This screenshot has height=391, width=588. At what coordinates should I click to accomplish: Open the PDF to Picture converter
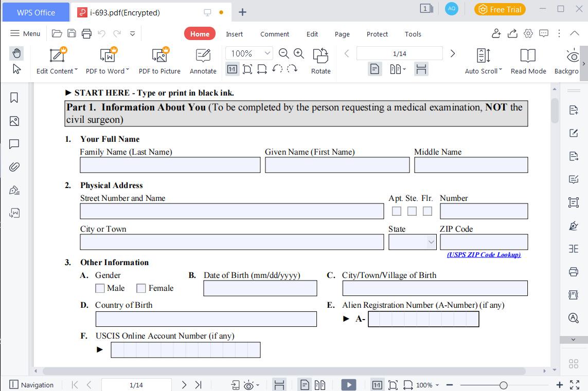point(159,60)
